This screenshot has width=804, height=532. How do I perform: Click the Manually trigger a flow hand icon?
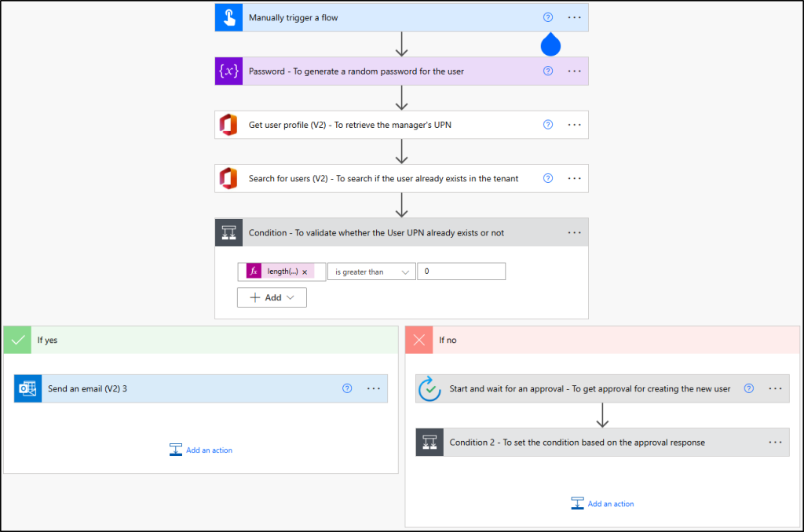[228, 17]
